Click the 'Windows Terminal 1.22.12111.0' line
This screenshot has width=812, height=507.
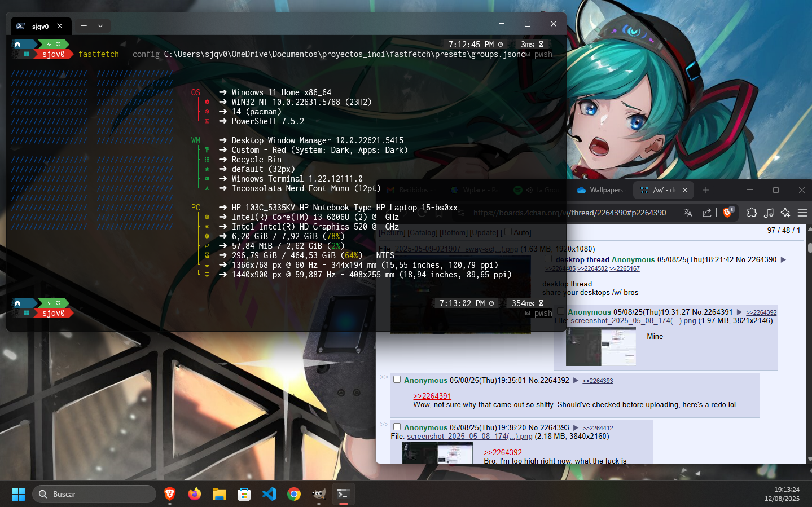[x=297, y=179]
